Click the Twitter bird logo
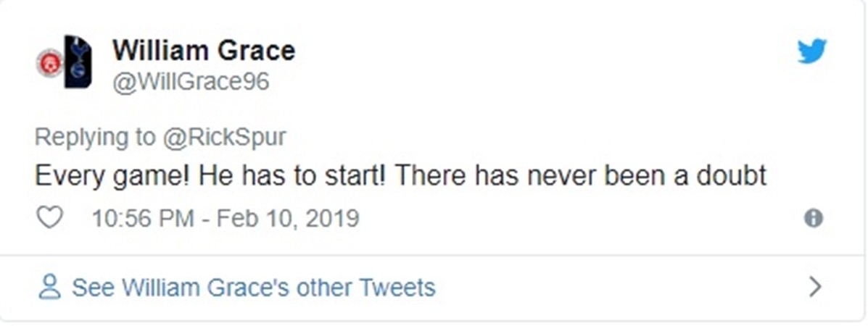868x326 pixels. tap(812, 51)
